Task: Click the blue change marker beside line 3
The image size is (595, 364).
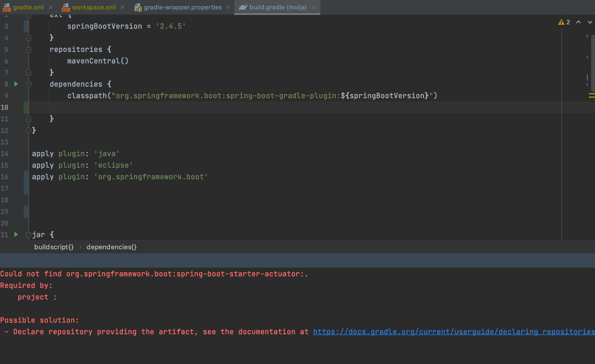Action: tap(26, 26)
